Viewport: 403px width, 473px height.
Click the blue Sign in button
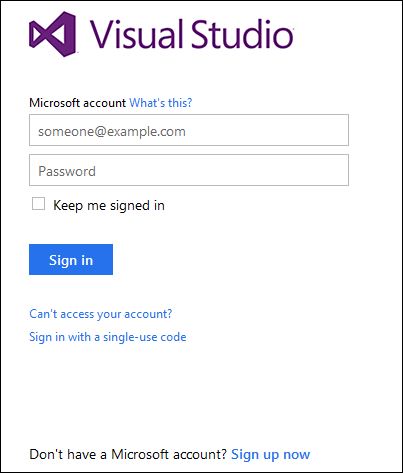pos(71,260)
